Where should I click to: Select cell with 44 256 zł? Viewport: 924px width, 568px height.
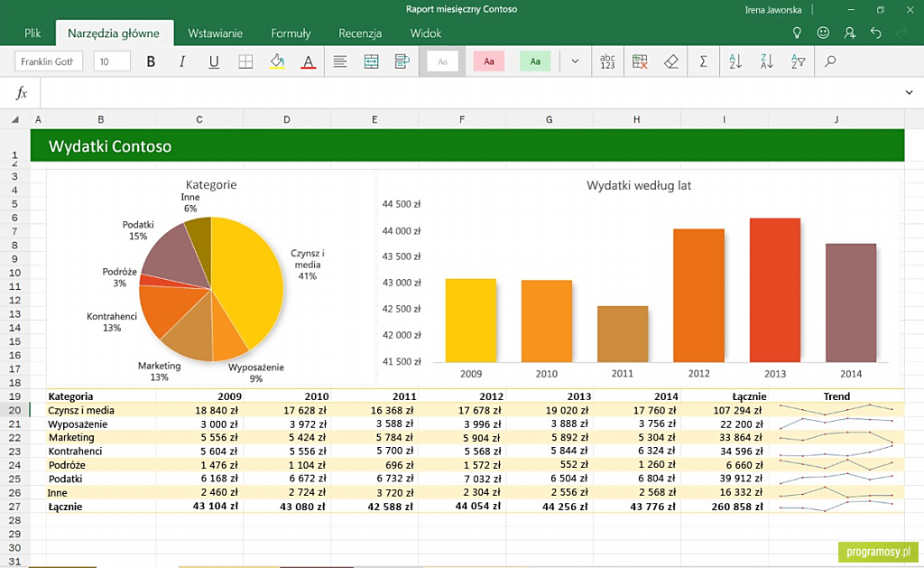[x=550, y=506]
